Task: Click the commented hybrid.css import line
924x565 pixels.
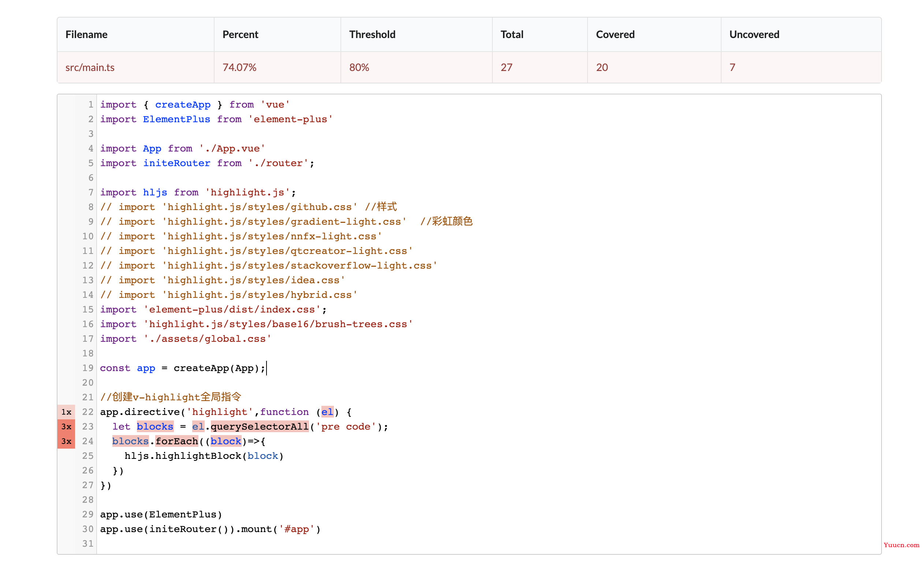Action: [228, 295]
